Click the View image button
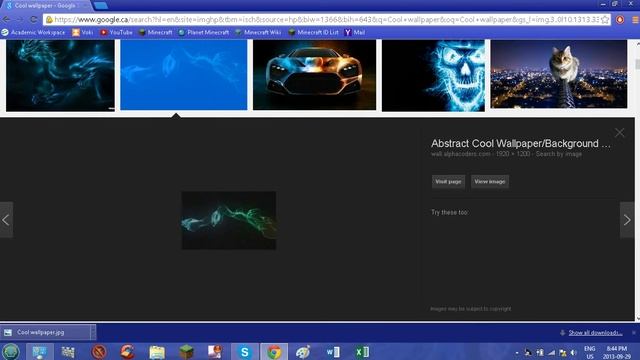Screen dimensions: 640x360 [x=490, y=182]
